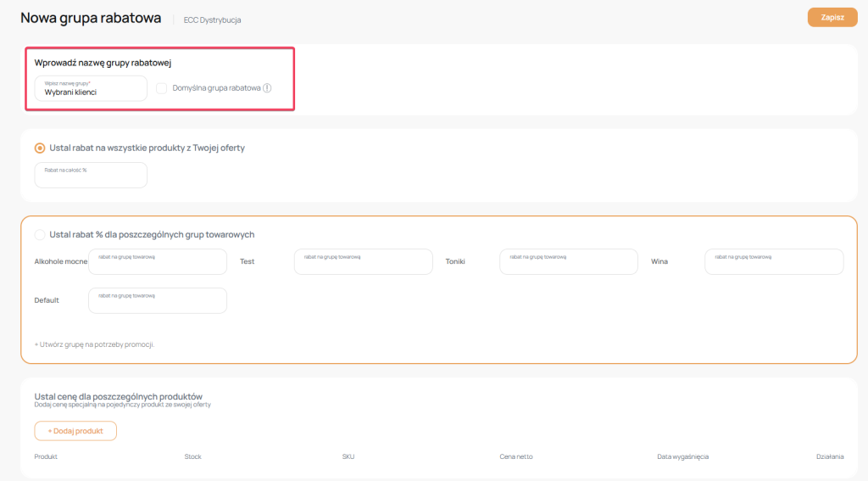Select the SKU column header

[x=348, y=456]
